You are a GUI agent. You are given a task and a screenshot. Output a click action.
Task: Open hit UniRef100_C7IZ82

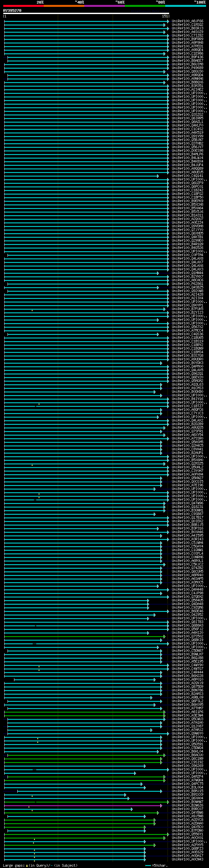187,35
